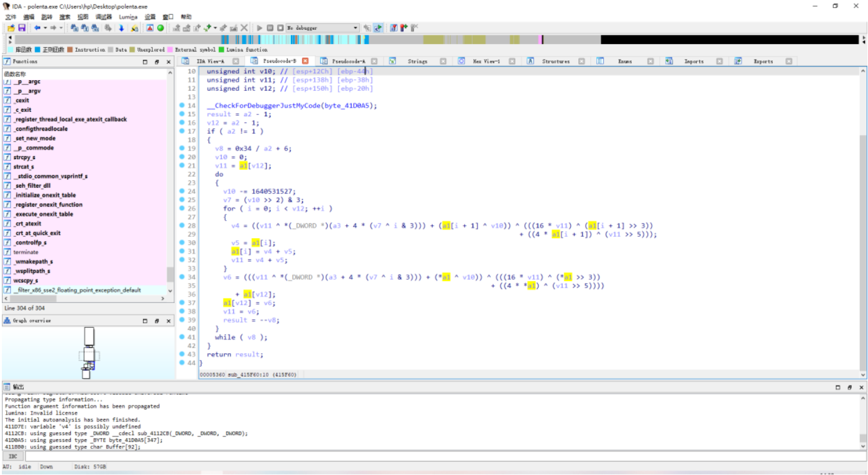The width and height of the screenshot is (868, 475).
Task: Click the red A icon in the toolbar
Action: coord(150,28)
